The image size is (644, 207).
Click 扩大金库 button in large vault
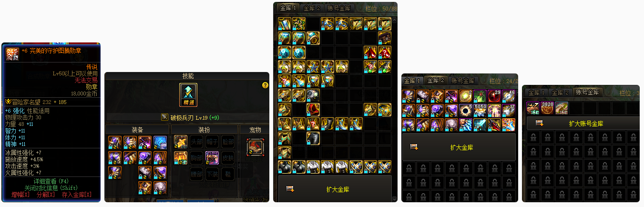coord(338,189)
